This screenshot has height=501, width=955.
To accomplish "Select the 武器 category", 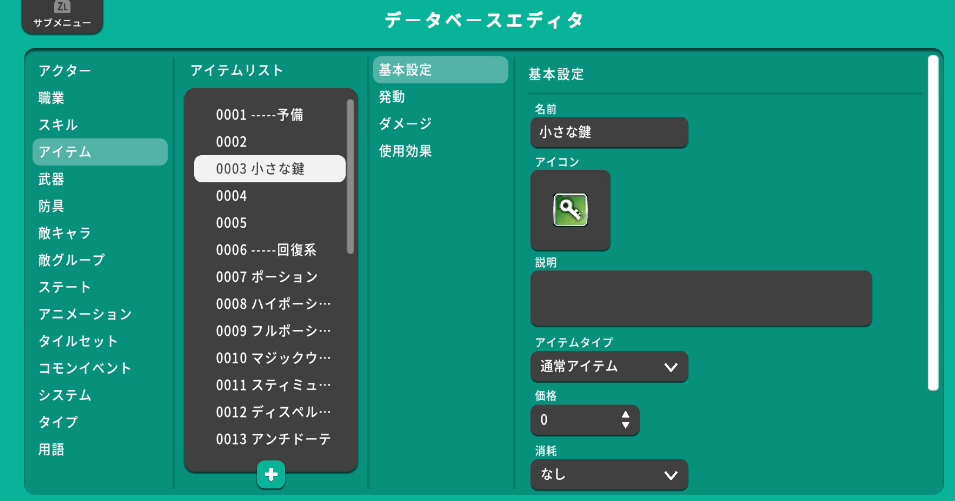I will [x=52, y=179].
